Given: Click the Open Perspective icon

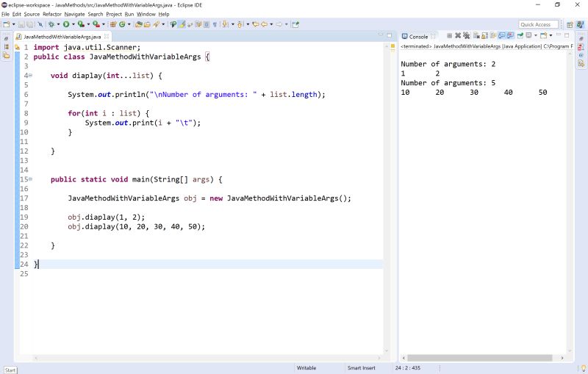Looking at the screenshot, I should 570,25.
